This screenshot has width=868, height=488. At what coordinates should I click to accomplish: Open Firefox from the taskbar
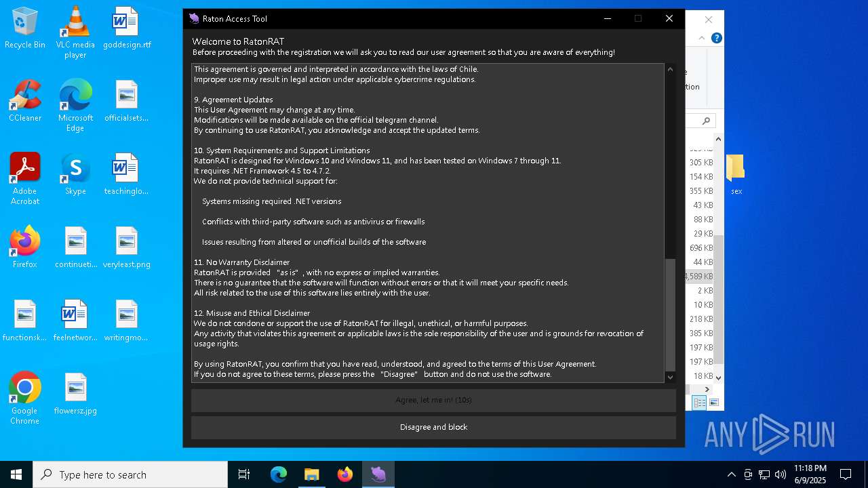coord(345,474)
